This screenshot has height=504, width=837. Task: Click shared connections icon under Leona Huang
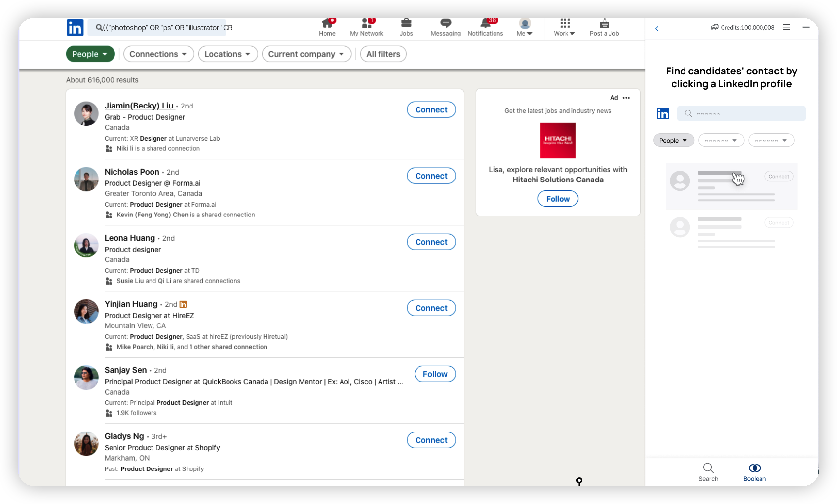(x=109, y=281)
